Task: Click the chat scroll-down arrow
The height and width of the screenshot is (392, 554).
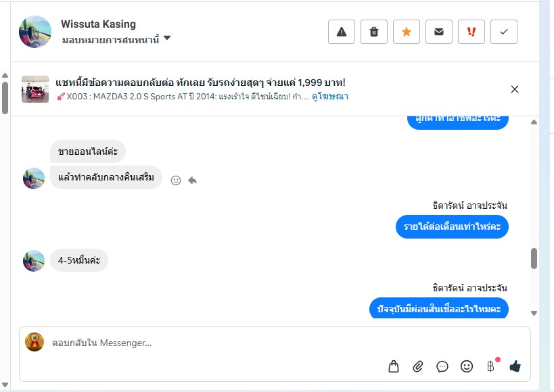Action: point(534,313)
